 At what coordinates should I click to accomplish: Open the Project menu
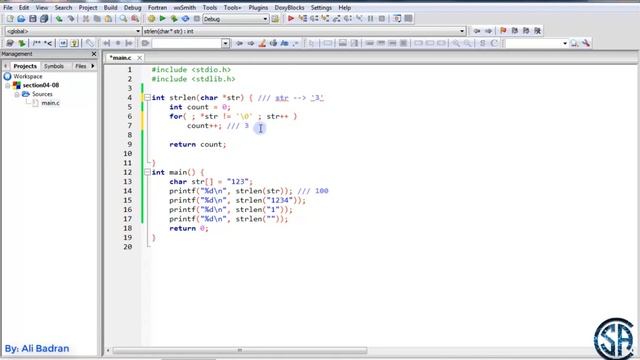click(x=88, y=7)
